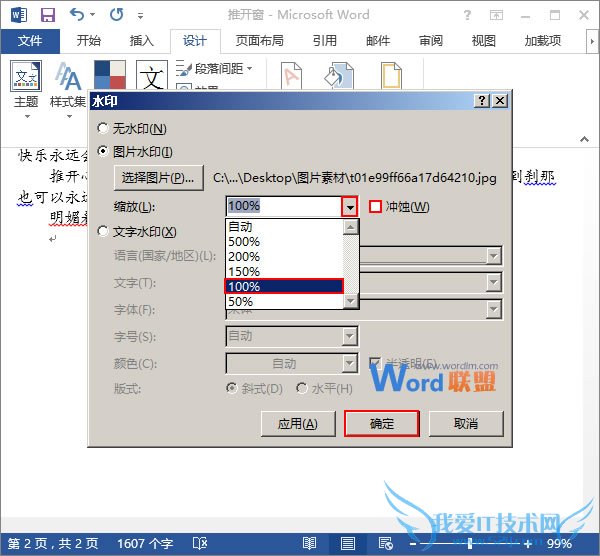Open the theme Fonts (文) button
Screen dimensions: 600x556
[152, 75]
